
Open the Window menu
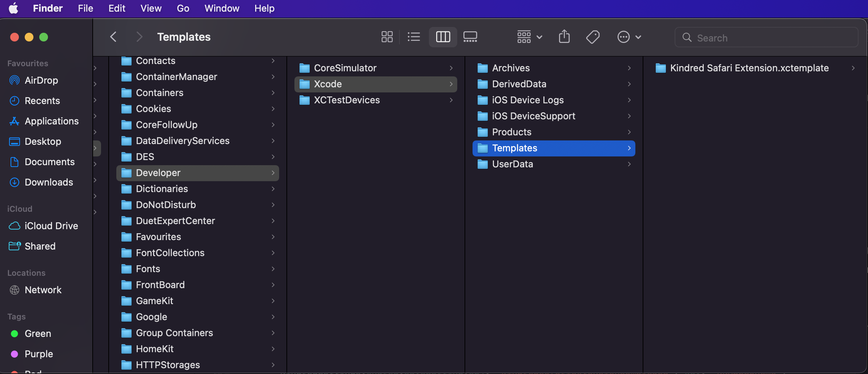coord(222,8)
